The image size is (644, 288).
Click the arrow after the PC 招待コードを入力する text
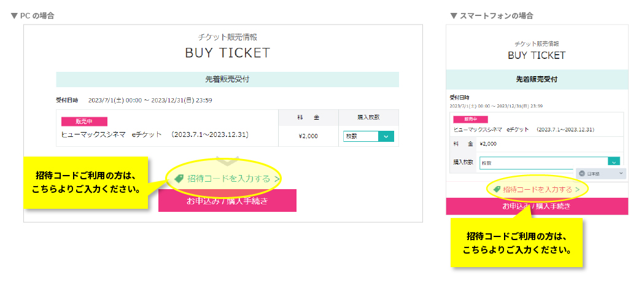click(277, 179)
